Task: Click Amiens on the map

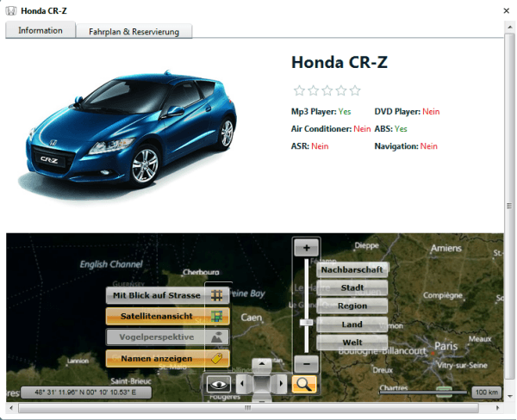Action: (446, 248)
